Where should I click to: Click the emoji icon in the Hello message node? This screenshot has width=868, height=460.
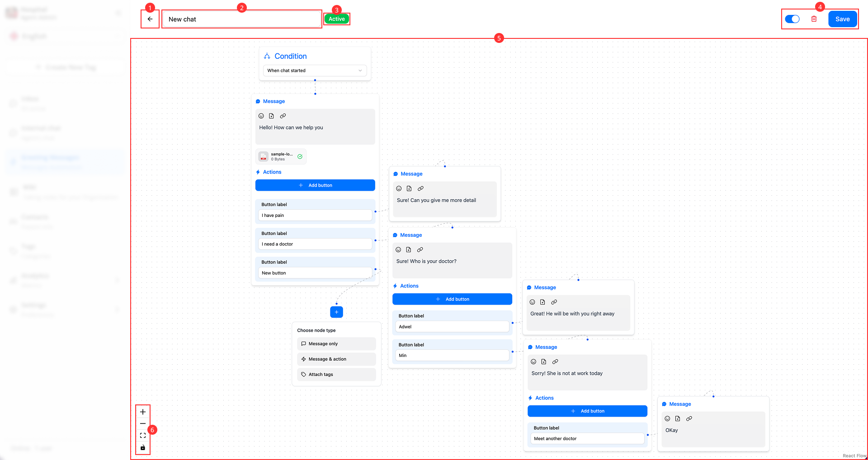[x=261, y=116]
